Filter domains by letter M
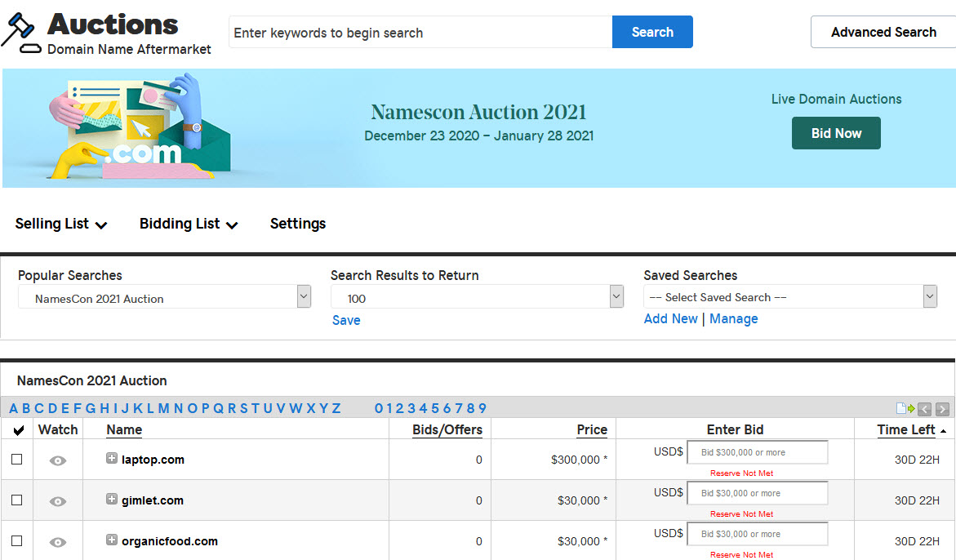Image resolution: width=956 pixels, height=560 pixels. click(163, 408)
